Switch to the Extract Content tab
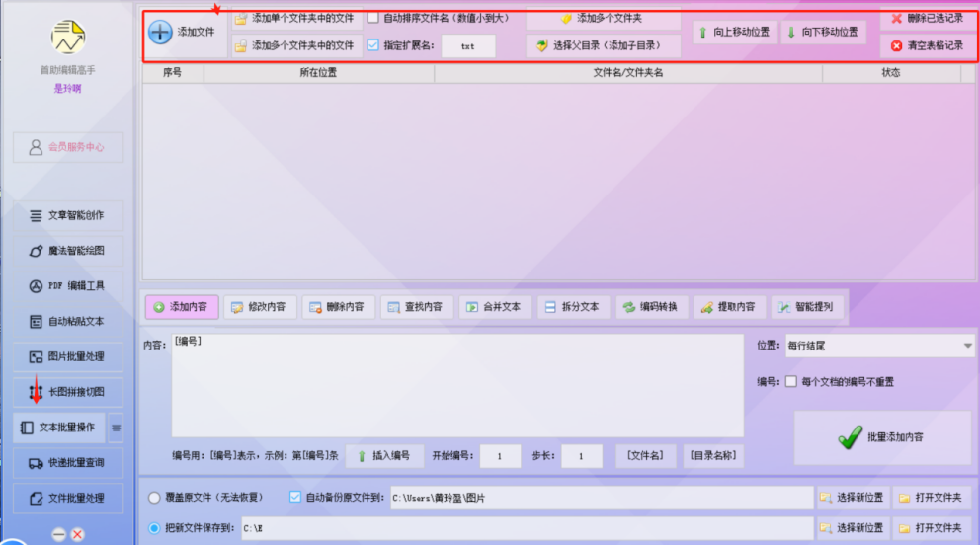This screenshot has width=980, height=545. [729, 307]
